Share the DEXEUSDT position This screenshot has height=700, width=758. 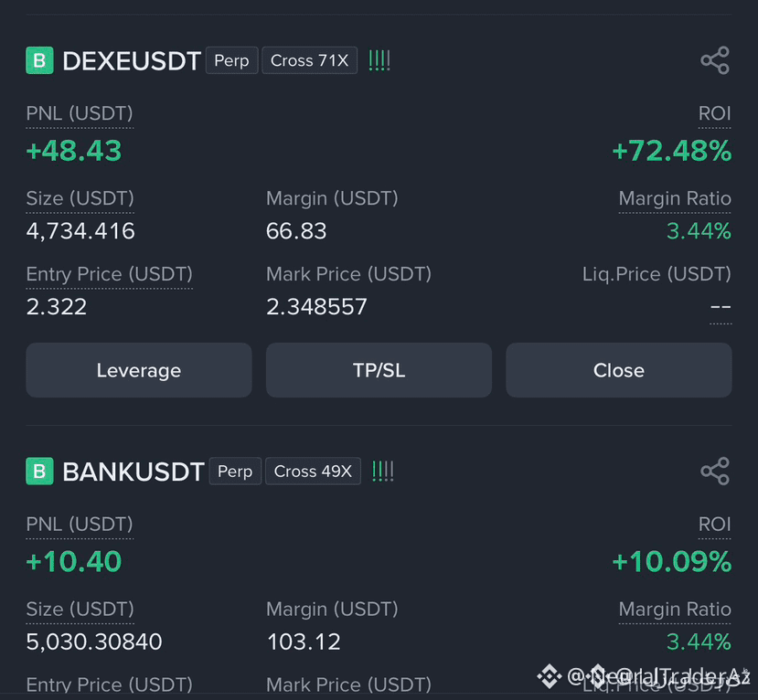[x=714, y=60]
